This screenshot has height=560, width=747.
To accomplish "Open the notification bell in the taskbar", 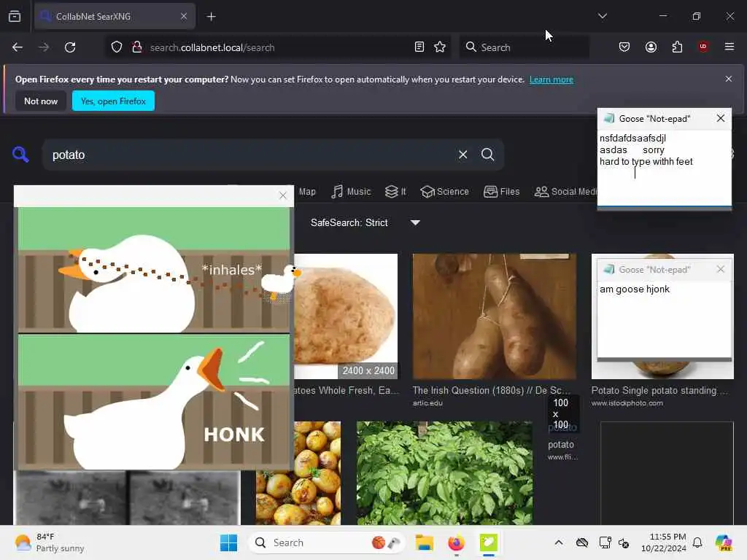I will 697,542.
